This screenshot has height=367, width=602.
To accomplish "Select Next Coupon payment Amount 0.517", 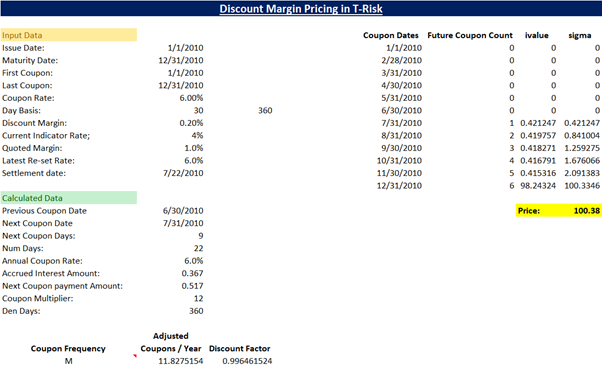I will pos(192,286).
